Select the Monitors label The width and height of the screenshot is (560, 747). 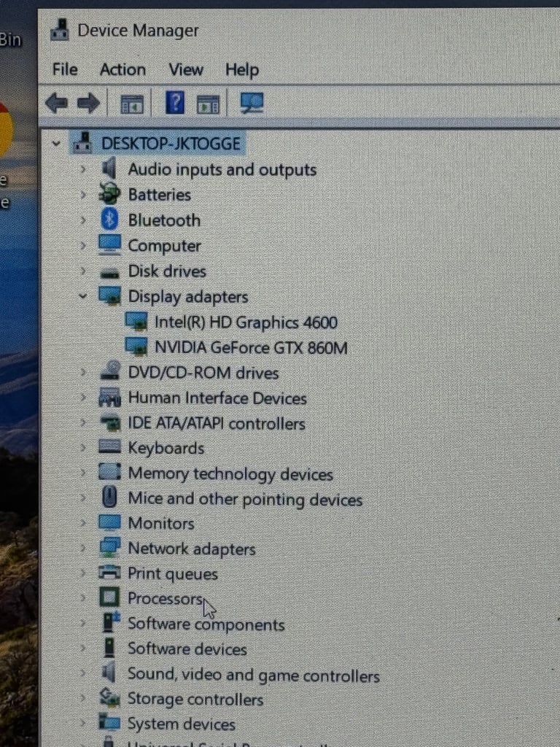coord(161,524)
